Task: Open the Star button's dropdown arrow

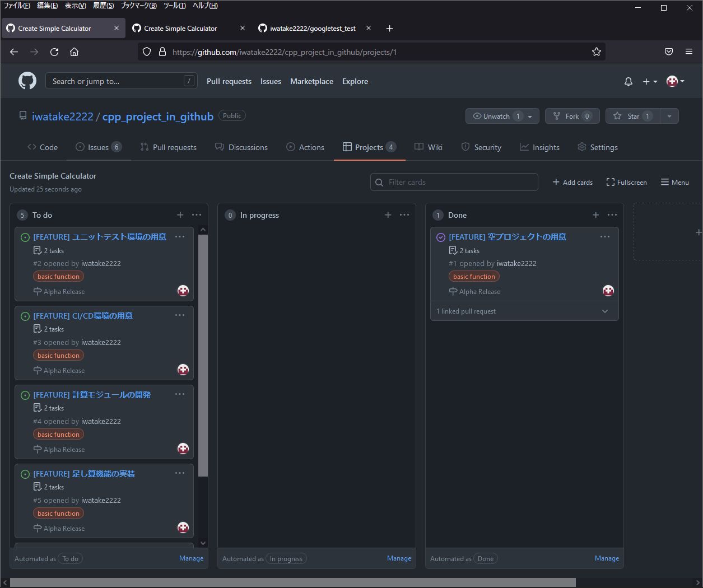Action: 669,116
